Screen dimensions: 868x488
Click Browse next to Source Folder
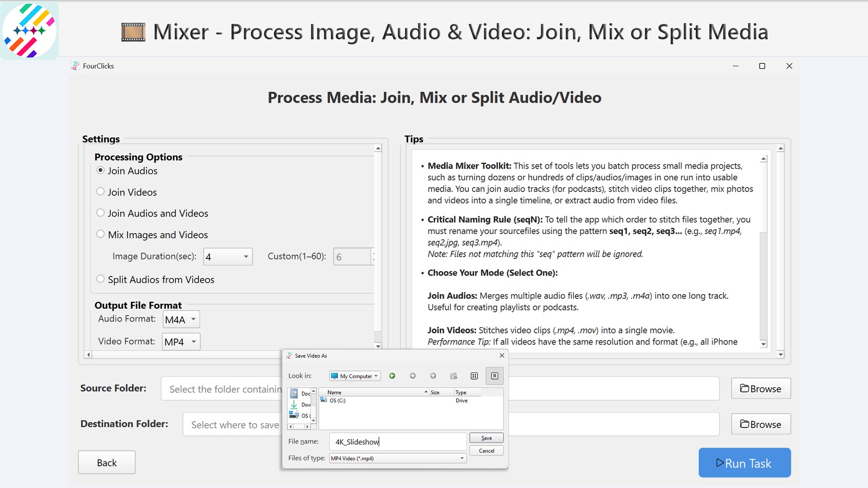(760, 388)
